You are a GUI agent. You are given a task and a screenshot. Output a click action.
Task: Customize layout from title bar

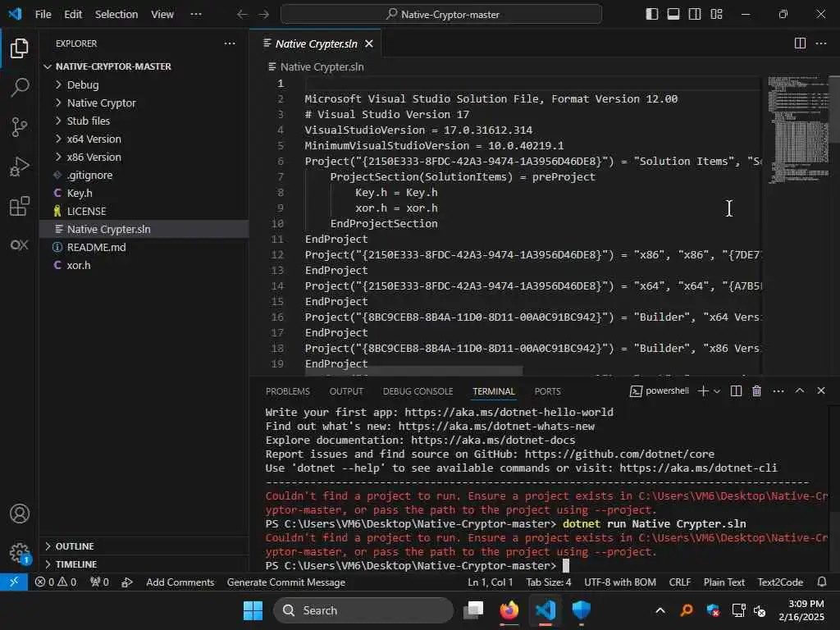pyautogui.click(x=716, y=14)
